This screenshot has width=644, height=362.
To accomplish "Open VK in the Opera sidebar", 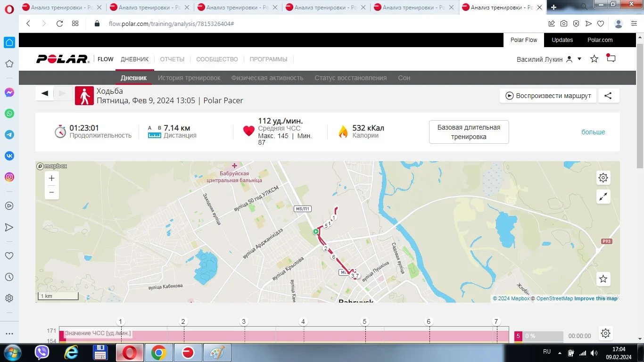I will 9,156.
